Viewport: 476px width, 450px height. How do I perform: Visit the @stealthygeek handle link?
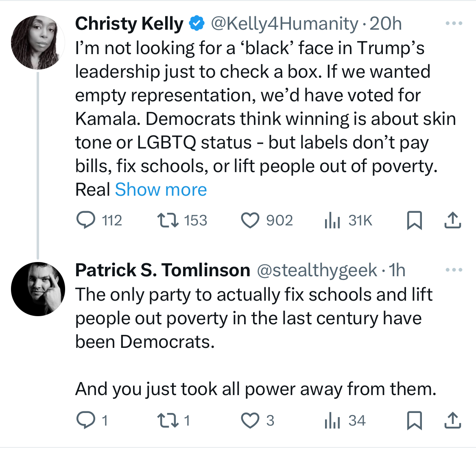(x=317, y=270)
